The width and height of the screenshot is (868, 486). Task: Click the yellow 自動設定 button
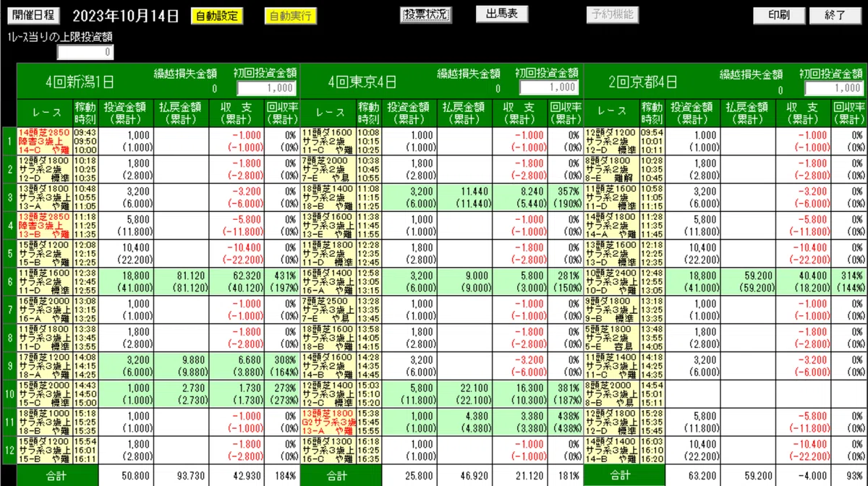(x=217, y=16)
